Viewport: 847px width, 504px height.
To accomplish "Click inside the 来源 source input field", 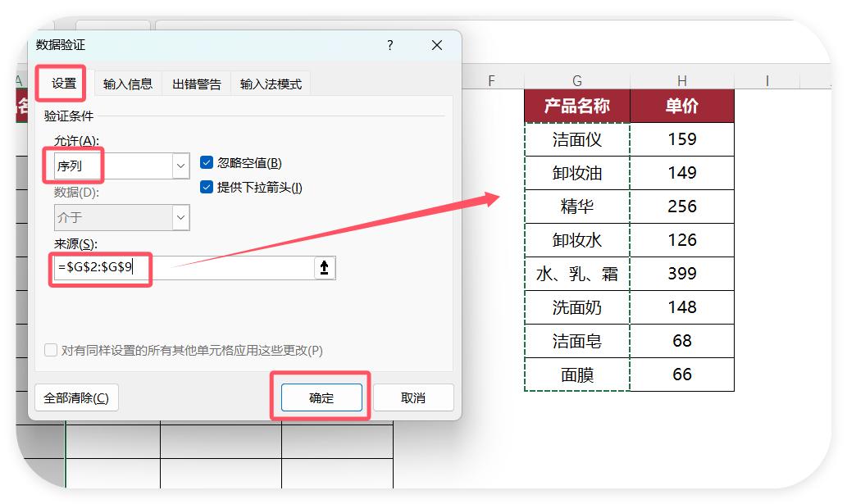I will (184, 268).
